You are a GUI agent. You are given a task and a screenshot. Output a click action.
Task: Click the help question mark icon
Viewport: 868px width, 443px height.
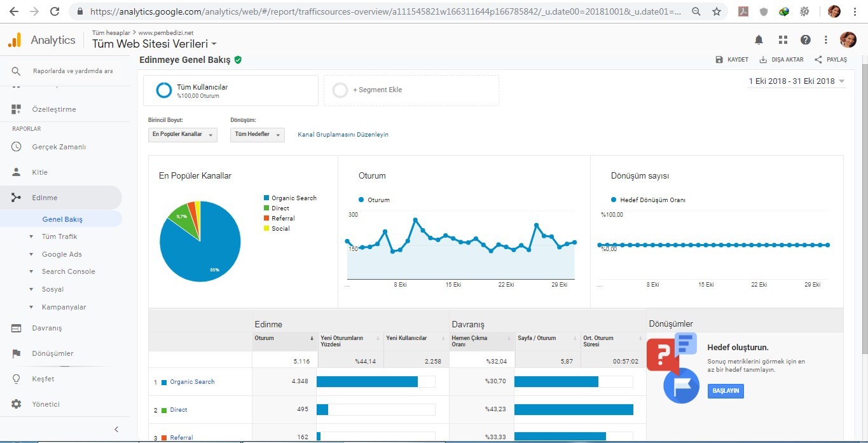(806, 40)
